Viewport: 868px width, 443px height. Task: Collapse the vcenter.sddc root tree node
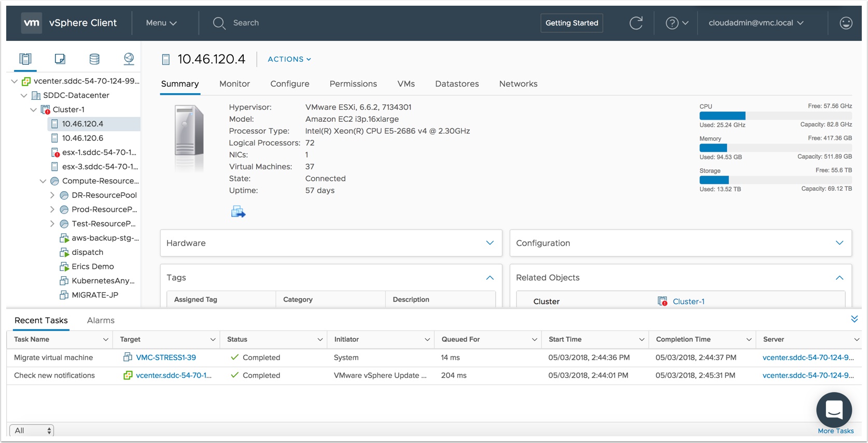click(x=15, y=81)
